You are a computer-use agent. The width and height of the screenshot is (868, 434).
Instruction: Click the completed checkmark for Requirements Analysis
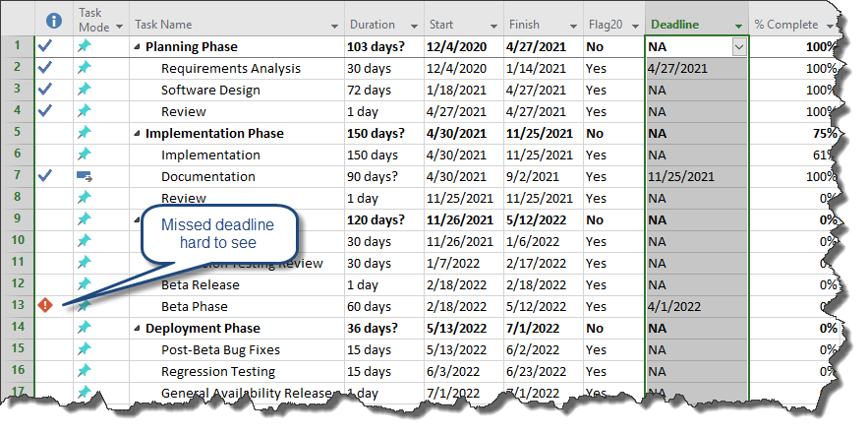tap(45, 68)
